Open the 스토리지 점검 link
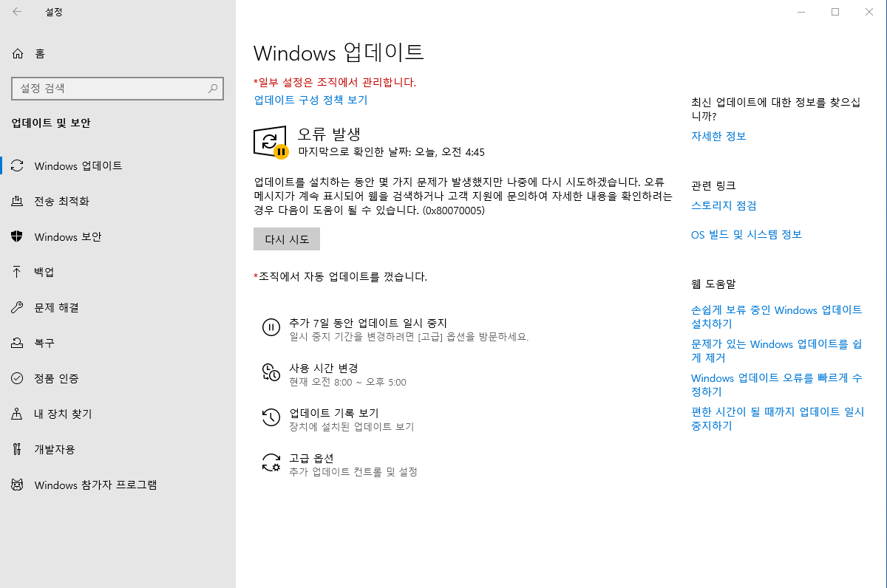 click(x=724, y=205)
